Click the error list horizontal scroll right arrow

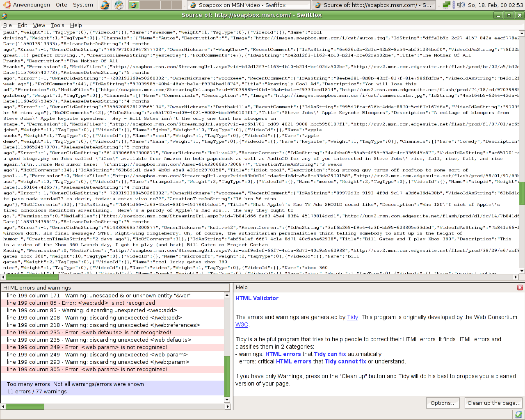[227, 406]
